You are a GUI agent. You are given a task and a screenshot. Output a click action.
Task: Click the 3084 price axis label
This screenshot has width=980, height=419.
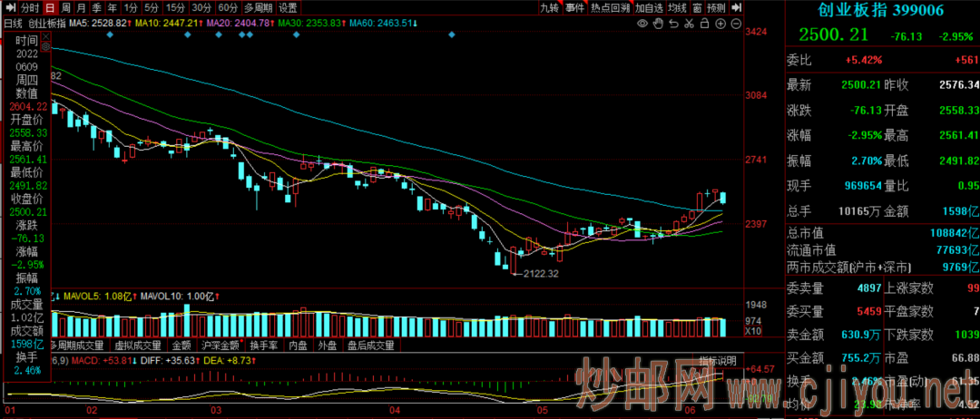tap(758, 95)
